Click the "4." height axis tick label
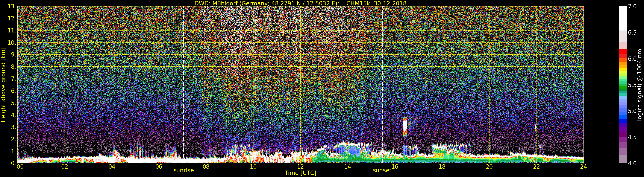 click(13, 115)
